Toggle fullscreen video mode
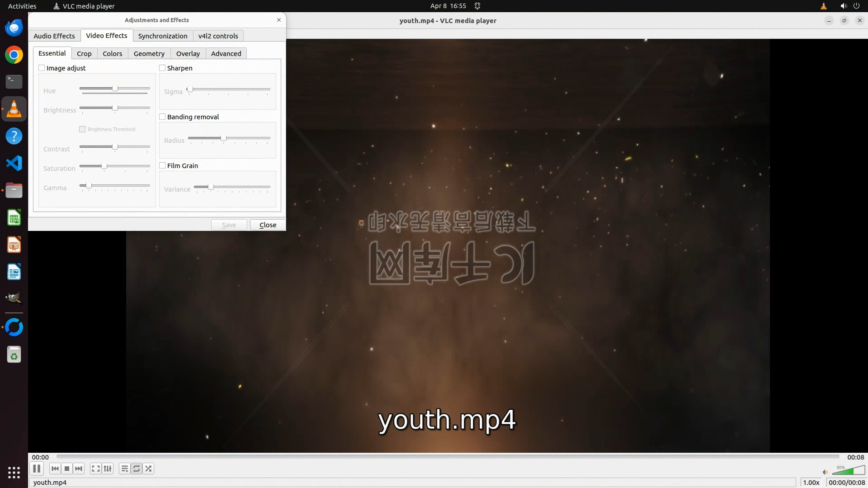Image resolution: width=868 pixels, height=488 pixels. (x=95, y=469)
